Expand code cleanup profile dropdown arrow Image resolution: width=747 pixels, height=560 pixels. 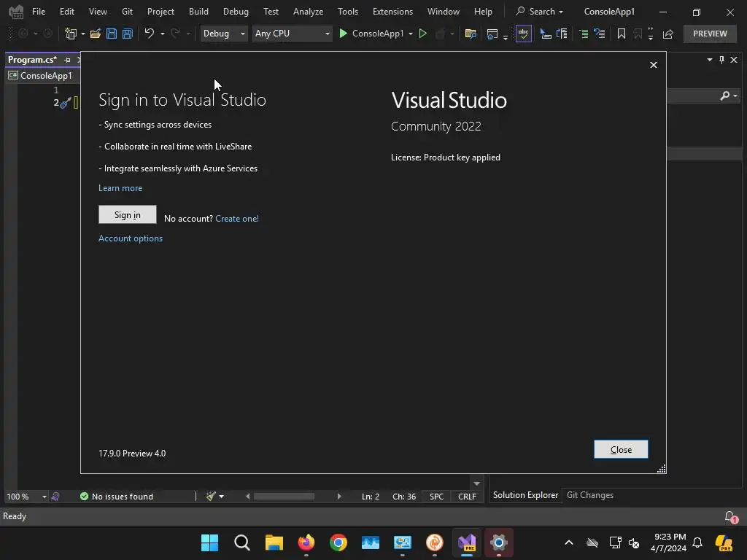(x=222, y=496)
